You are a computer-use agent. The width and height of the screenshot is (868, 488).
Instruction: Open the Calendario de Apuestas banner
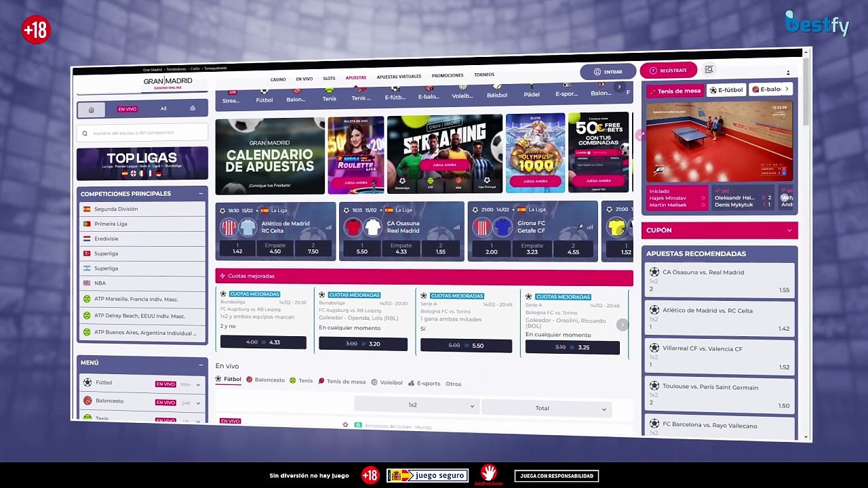click(x=270, y=157)
